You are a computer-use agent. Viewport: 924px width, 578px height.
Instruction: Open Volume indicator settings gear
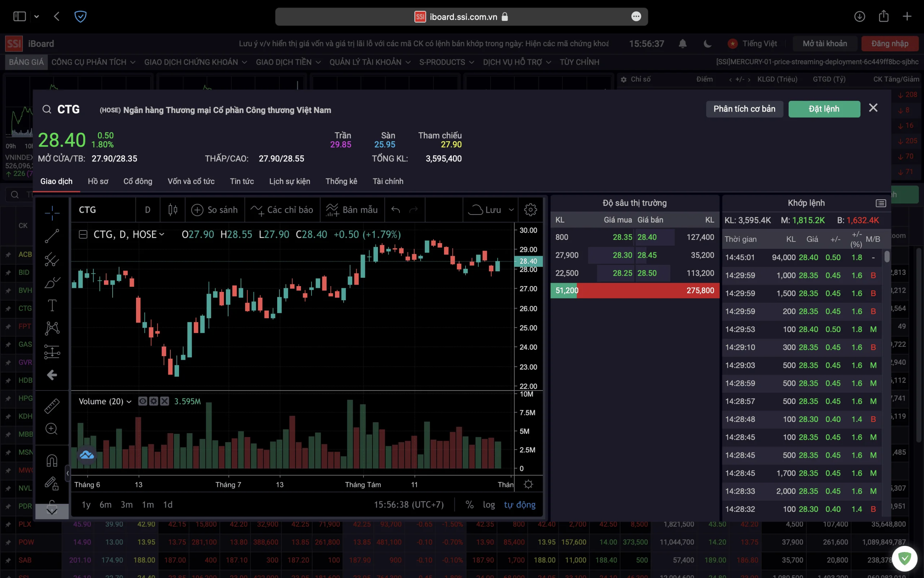click(153, 401)
